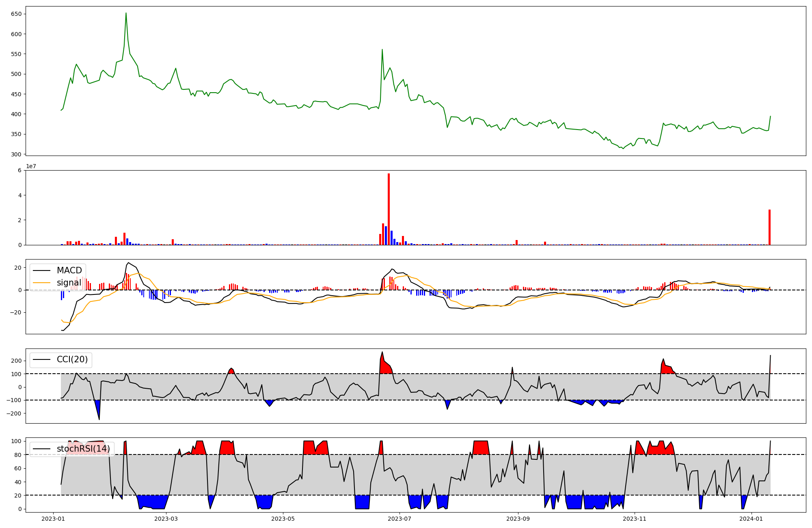
Task: Click the 80 tick on the stochRSI axis
Action: pos(18,455)
